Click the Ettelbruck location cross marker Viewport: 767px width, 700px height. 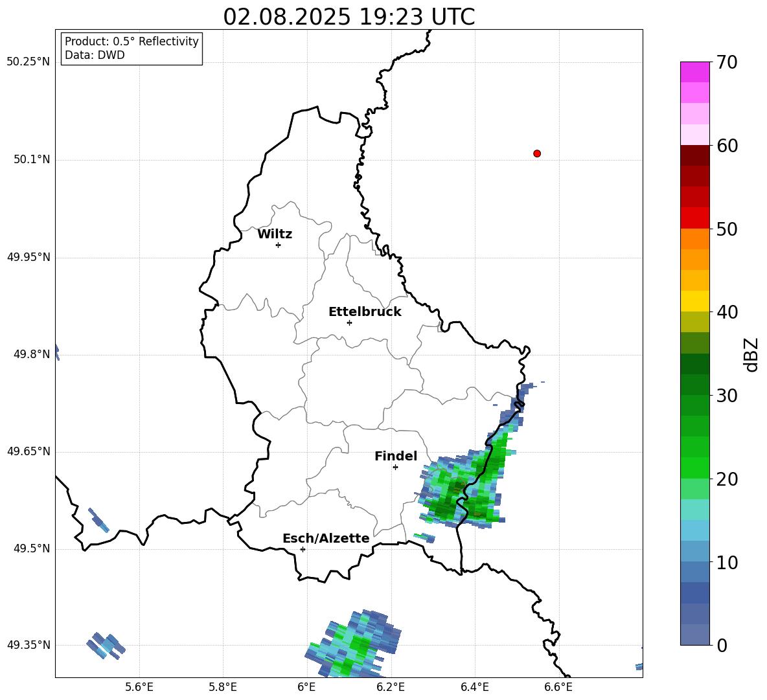[x=349, y=322]
